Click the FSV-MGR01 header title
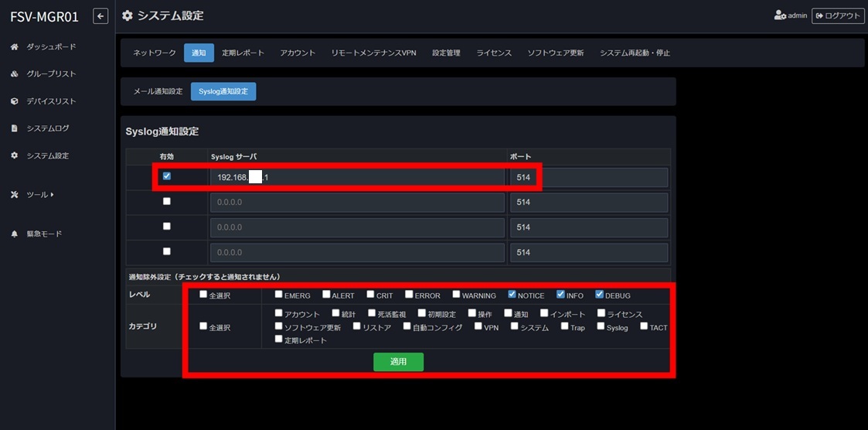 (44, 16)
